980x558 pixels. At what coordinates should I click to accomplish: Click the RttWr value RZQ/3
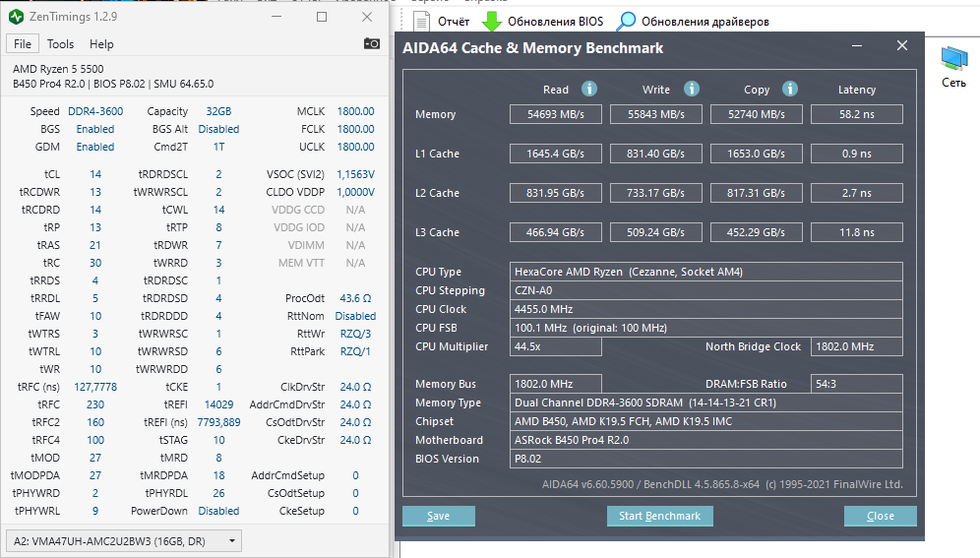point(355,334)
